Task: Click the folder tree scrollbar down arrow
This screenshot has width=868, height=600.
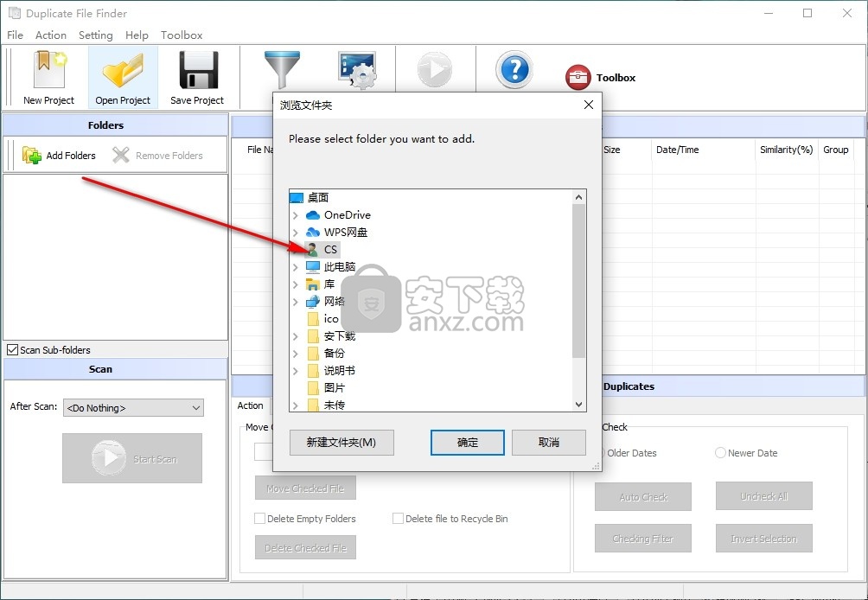Action: pyautogui.click(x=579, y=405)
